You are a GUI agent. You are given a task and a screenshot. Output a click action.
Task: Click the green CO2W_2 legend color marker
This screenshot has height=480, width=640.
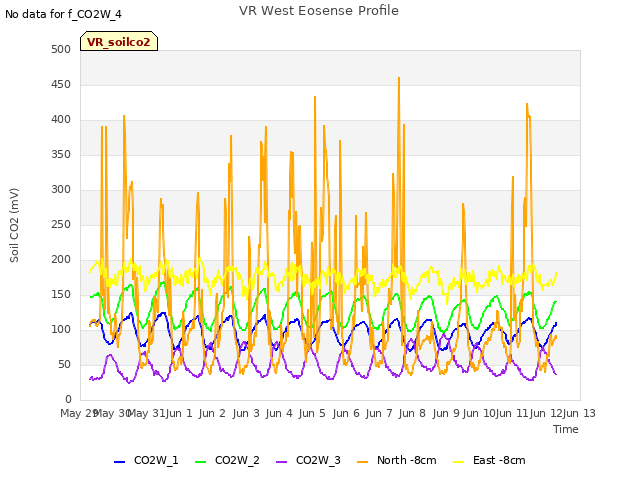[x=200, y=462]
